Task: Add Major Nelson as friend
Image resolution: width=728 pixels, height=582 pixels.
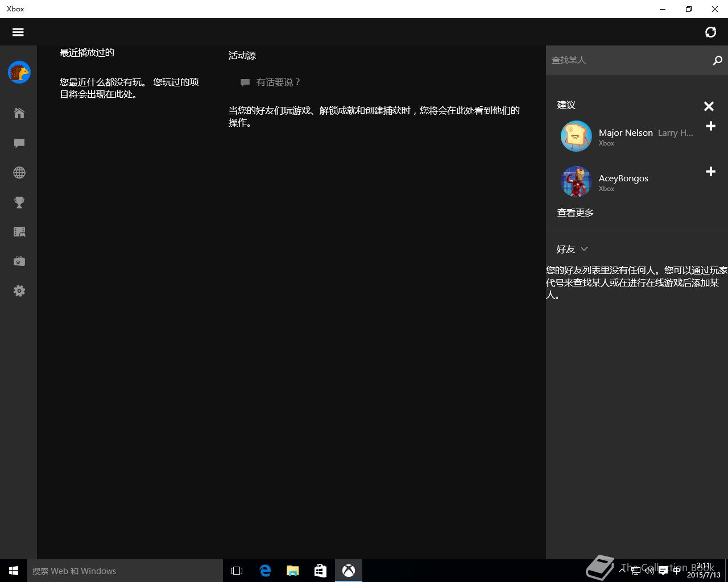Action: pyautogui.click(x=710, y=126)
